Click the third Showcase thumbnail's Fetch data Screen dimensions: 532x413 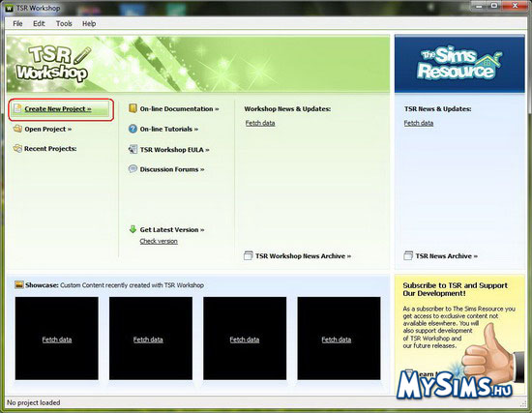click(245, 339)
